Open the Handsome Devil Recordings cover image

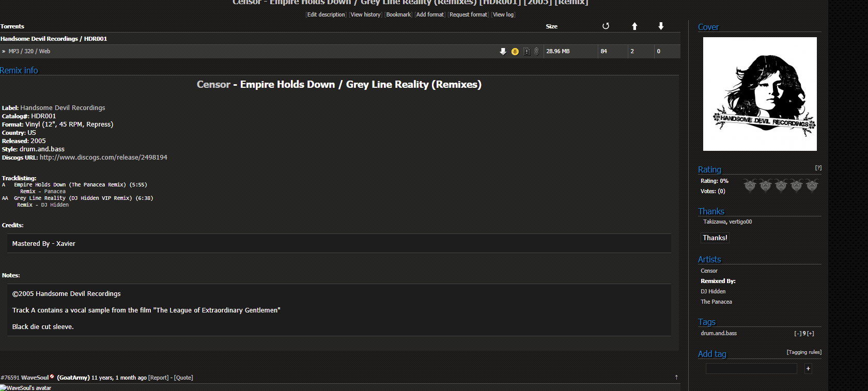(760, 94)
